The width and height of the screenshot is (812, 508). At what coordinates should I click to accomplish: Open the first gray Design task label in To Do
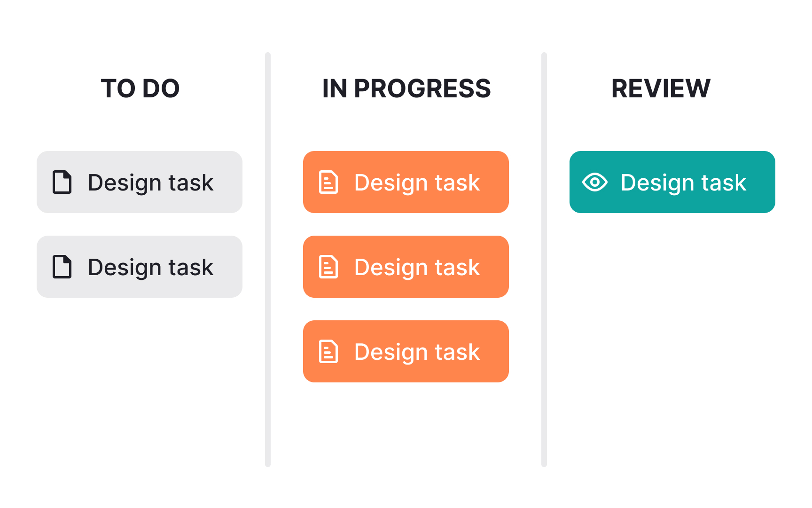point(150,183)
